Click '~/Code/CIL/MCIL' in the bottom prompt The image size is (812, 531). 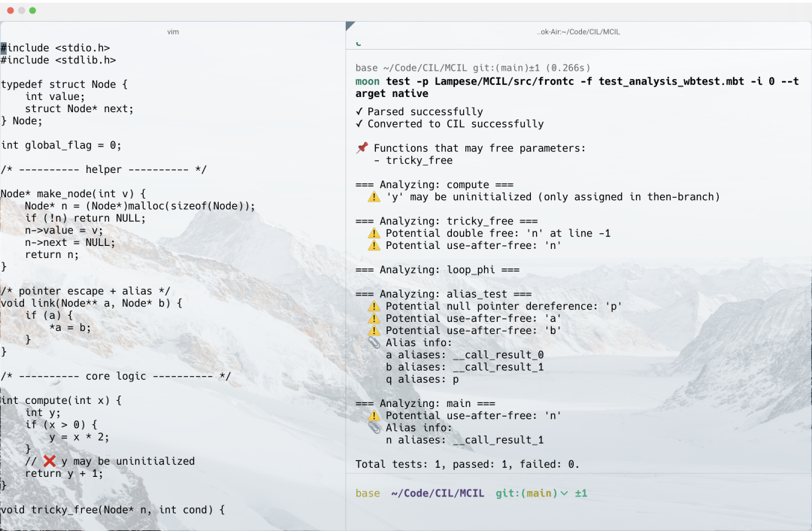pos(438,493)
